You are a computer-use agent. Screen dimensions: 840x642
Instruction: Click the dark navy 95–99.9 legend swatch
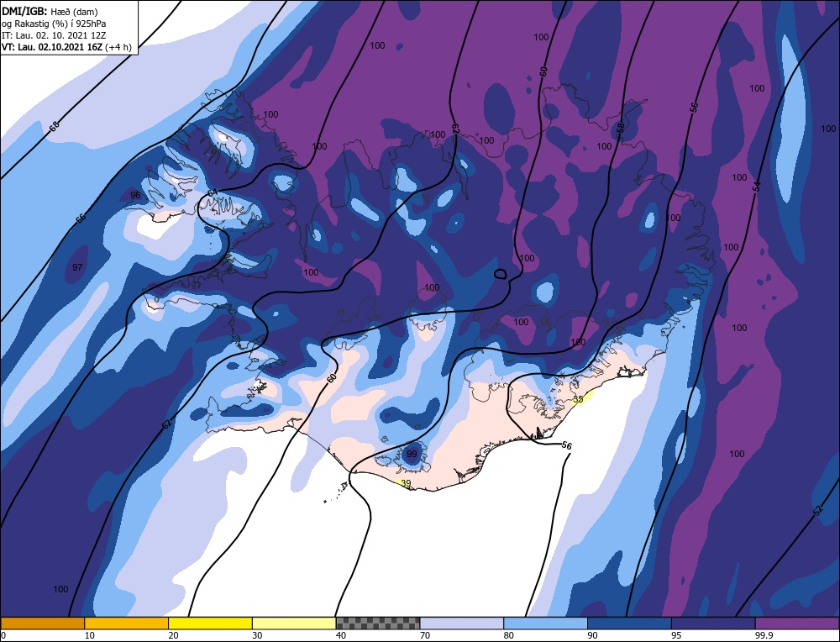[x=713, y=623]
